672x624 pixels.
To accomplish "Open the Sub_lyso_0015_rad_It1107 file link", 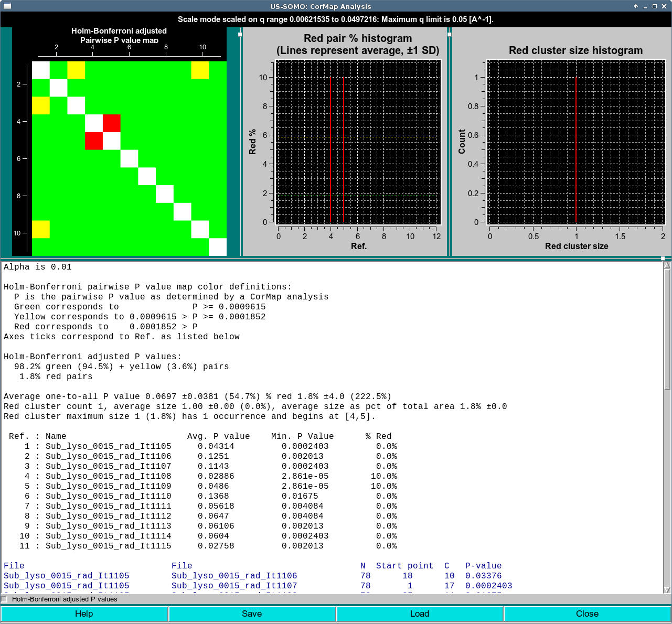I will [234, 586].
